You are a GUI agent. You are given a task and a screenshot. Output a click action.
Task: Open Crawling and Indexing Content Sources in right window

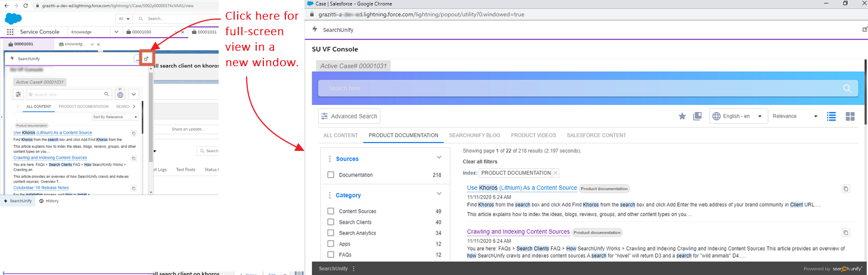pyautogui.click(x=518, y=231)
